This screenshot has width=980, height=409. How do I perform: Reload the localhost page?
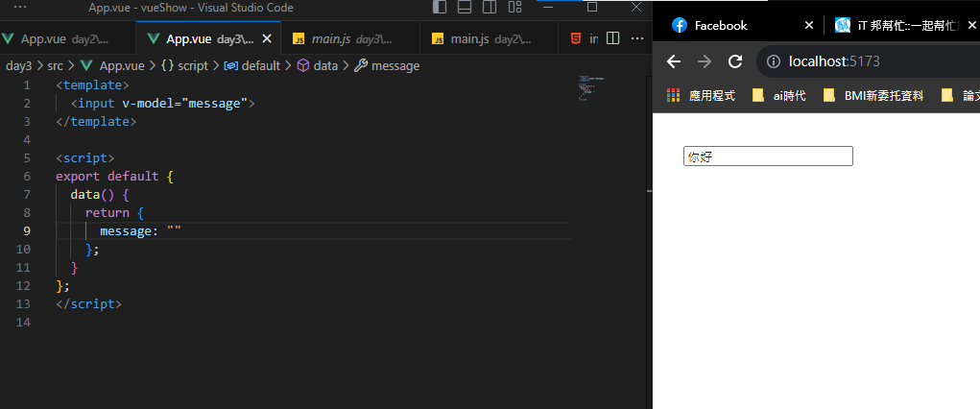pos(735,61)
